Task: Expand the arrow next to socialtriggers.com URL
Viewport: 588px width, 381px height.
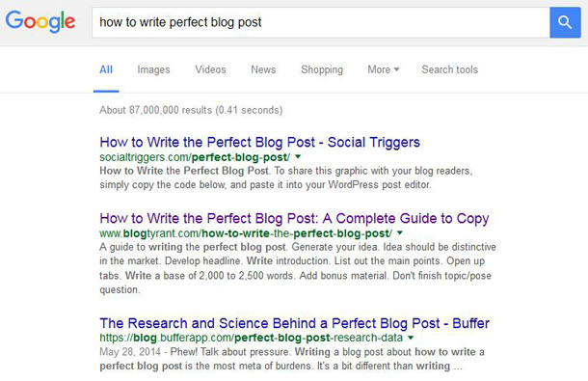Action: (x=298, y=156)
